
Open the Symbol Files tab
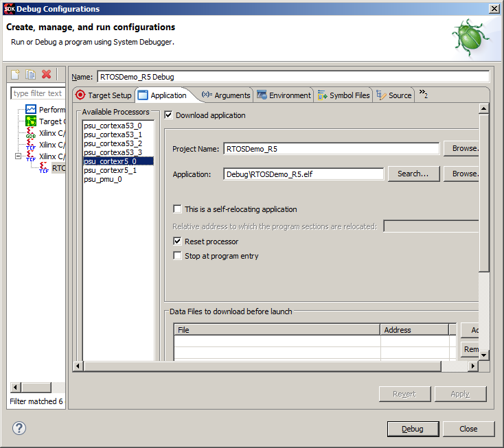[x=343, y=95]
